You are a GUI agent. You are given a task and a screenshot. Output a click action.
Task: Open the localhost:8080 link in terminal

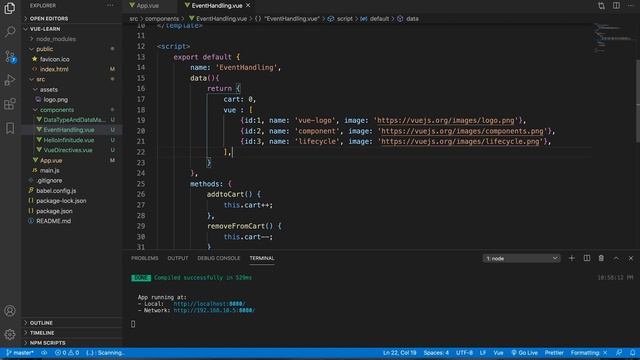tap(209, 304)
